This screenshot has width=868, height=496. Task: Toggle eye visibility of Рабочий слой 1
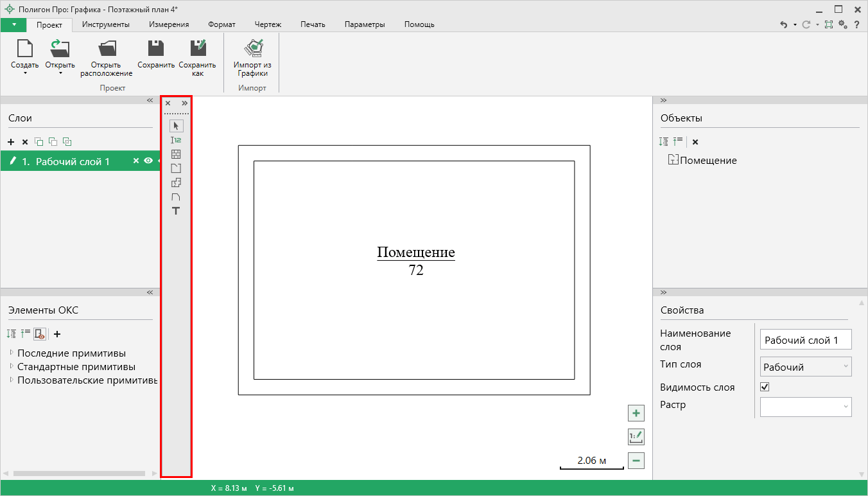pos(148,161)
